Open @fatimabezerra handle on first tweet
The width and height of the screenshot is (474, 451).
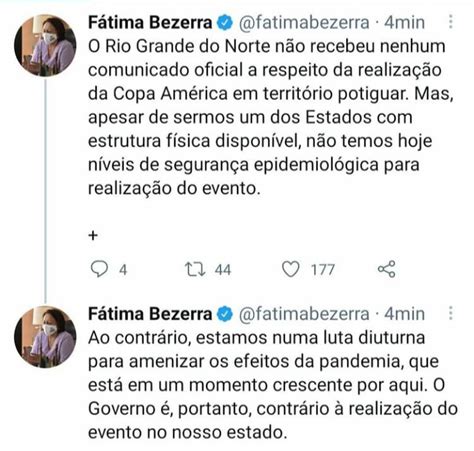coord(304,23)
